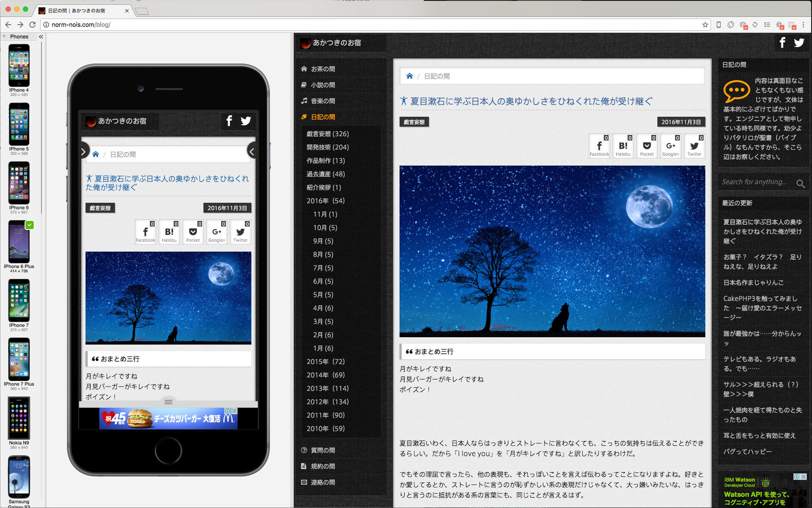Screen dimensions: 812x508
Task: Open the left slide arrow in the phone preview
Action: [83, 151]
